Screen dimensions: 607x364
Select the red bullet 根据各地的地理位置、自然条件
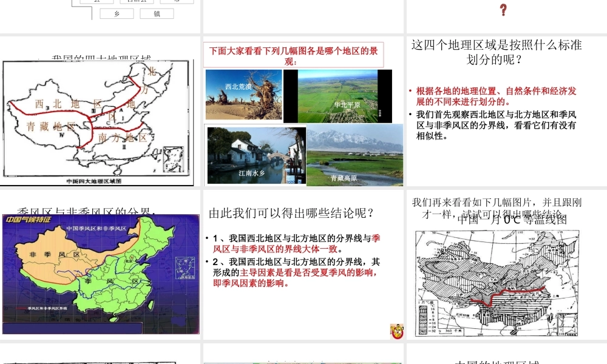(496, 96)
